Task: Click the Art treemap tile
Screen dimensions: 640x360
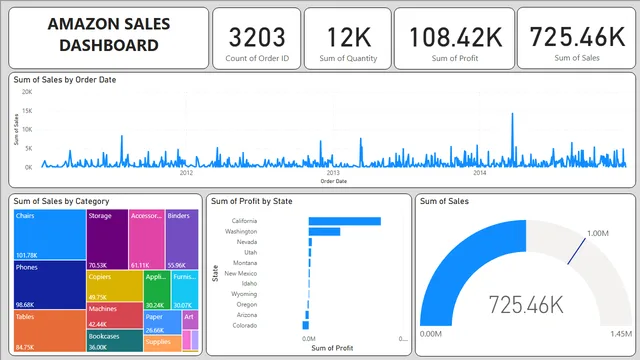Action: (x=190, y=320)
